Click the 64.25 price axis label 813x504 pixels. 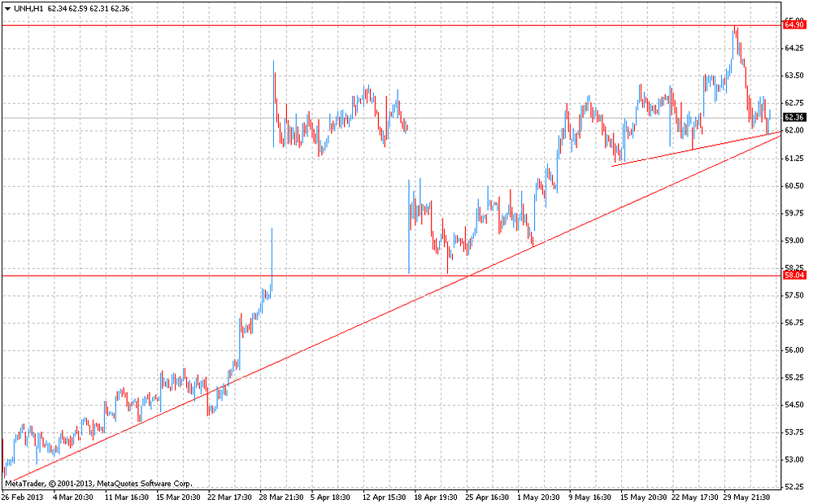(x=793, y=48)
